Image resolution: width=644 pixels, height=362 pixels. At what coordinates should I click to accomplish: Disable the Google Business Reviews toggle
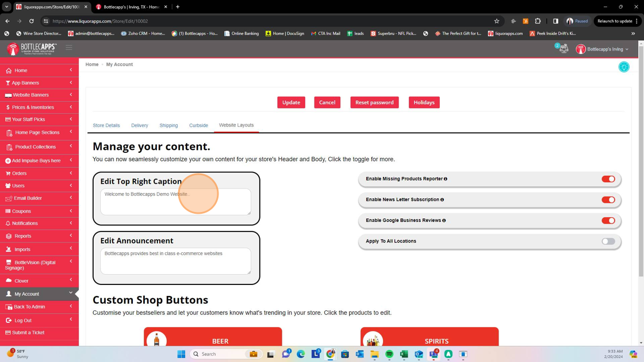608,221
